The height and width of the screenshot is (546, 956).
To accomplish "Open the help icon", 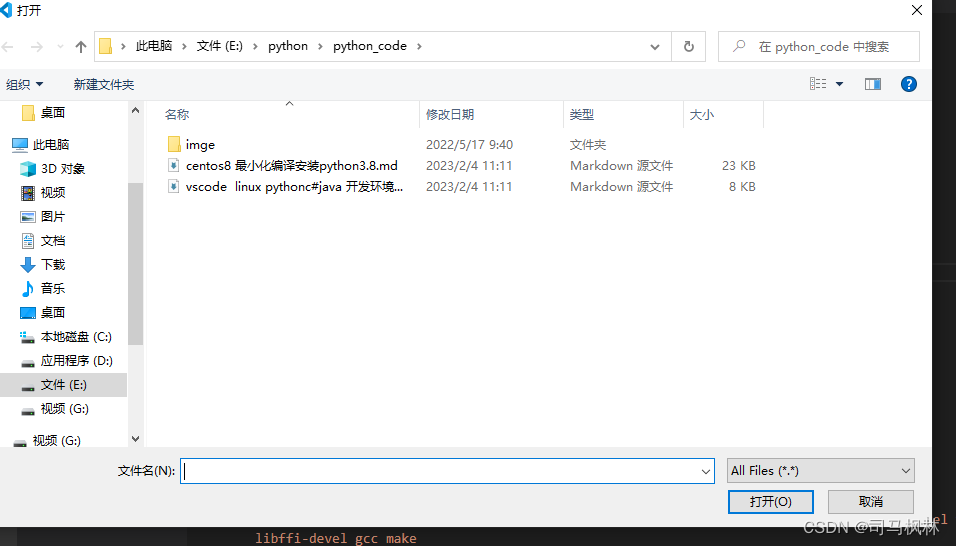I will (x=908, y=84).
